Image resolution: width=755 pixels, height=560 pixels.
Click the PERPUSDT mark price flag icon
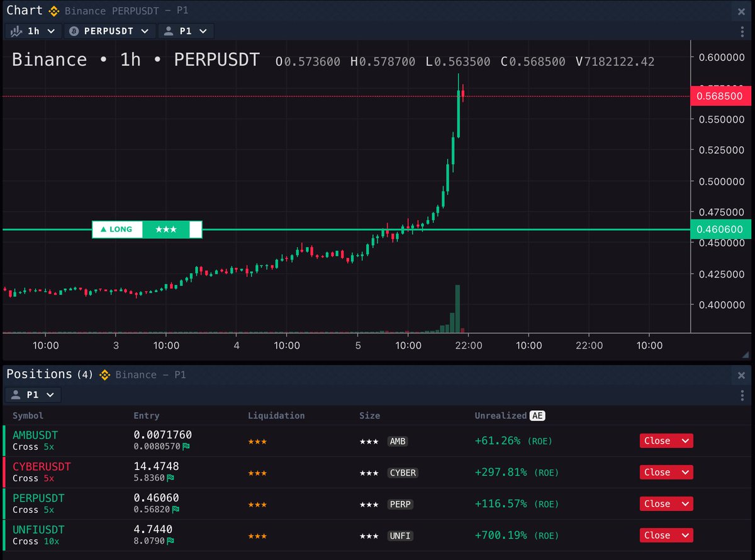pyautogui.click(x=176, y=510)
